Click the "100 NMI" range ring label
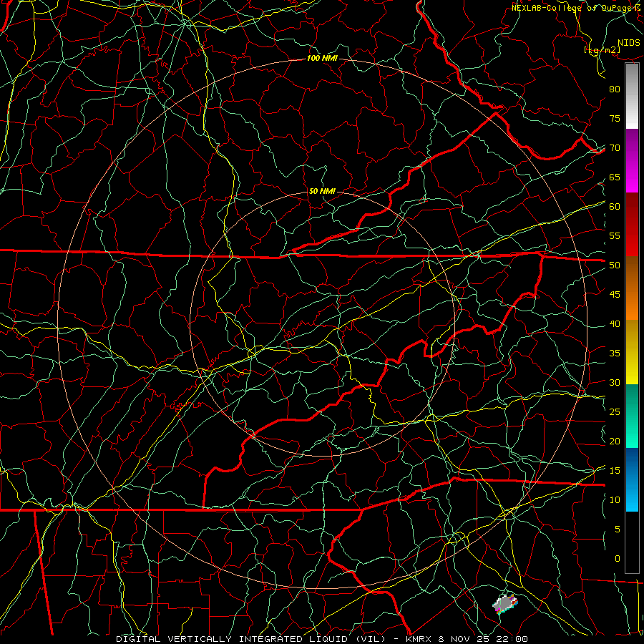Viewport: 644px width, 644px height. [x=321, y=59]
